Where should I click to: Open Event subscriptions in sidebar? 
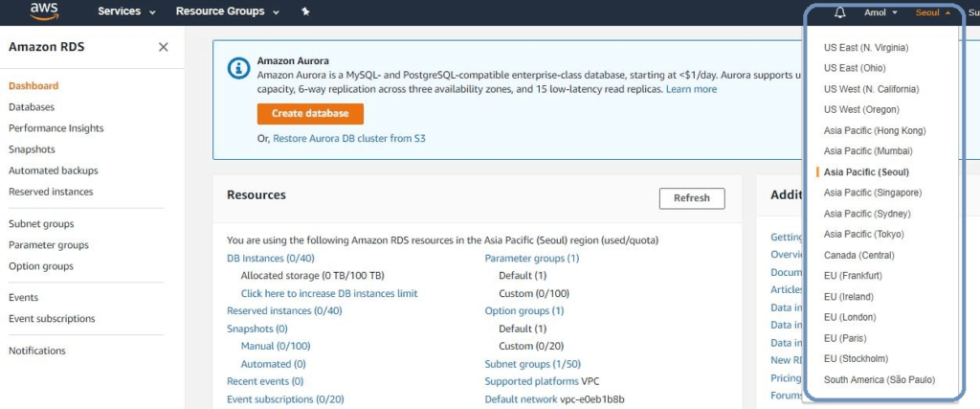(x=52, y=319)
